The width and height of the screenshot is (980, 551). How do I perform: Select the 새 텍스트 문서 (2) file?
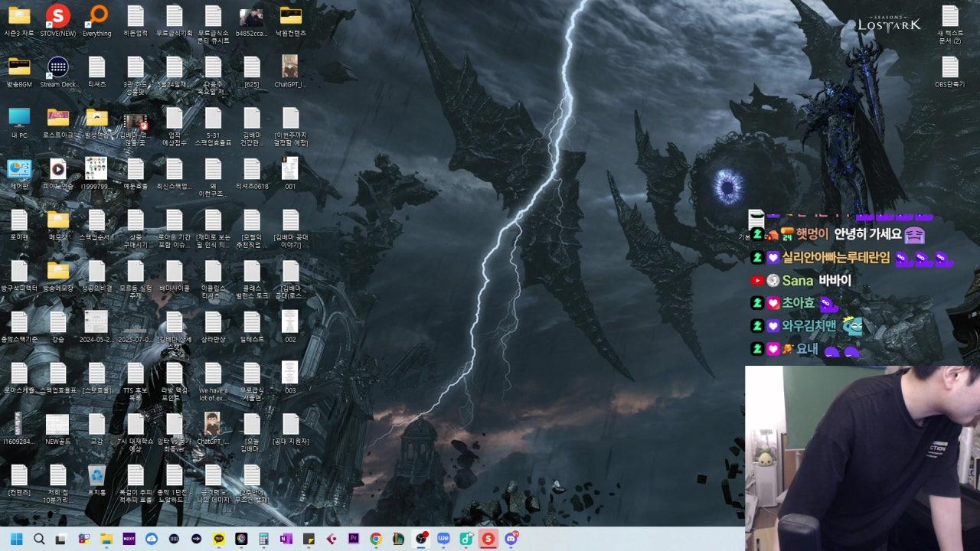pos(950,24)
